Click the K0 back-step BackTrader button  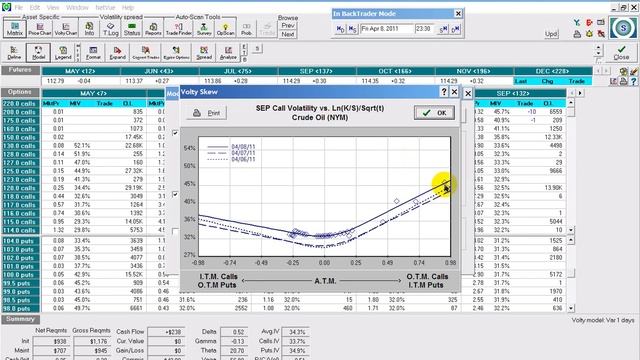coord(340,29)
